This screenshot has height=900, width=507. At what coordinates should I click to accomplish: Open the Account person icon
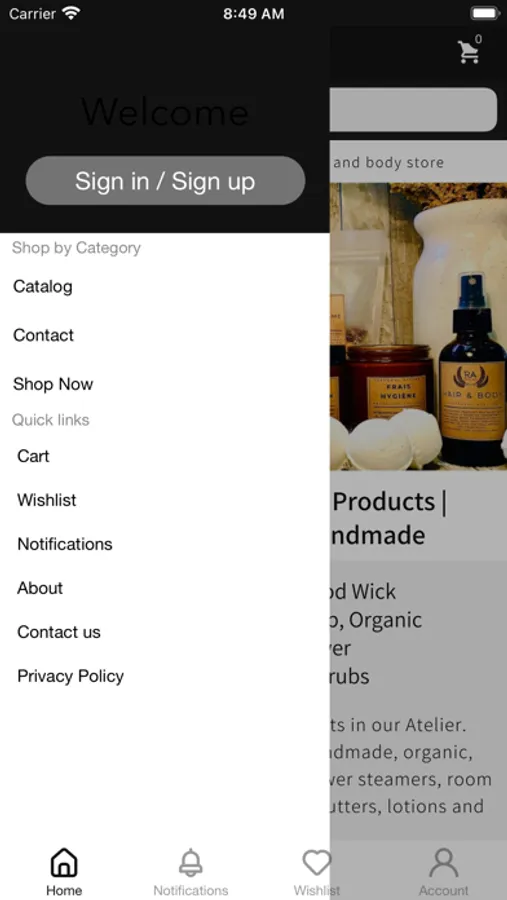click(x=443, y=863)
